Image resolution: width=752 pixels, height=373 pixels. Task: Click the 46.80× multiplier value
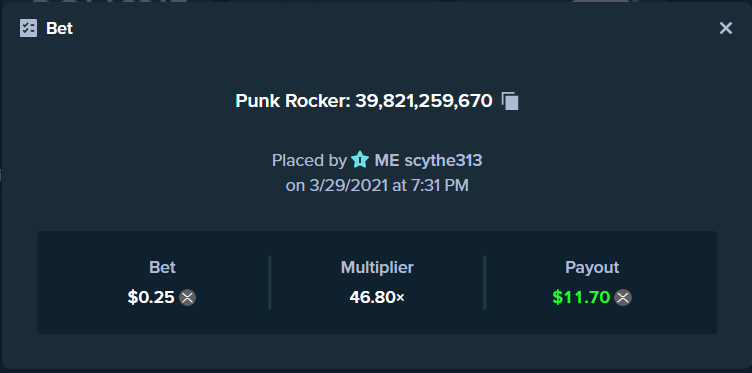pos(377,297)
